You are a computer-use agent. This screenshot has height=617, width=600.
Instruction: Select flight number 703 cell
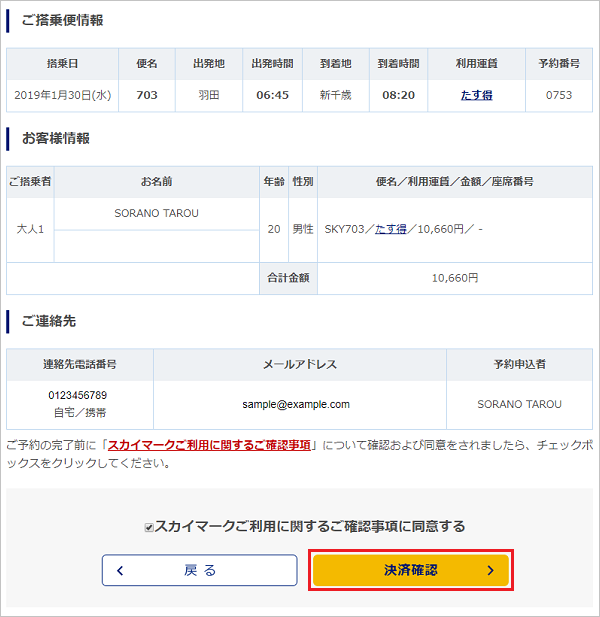(147, 96)
